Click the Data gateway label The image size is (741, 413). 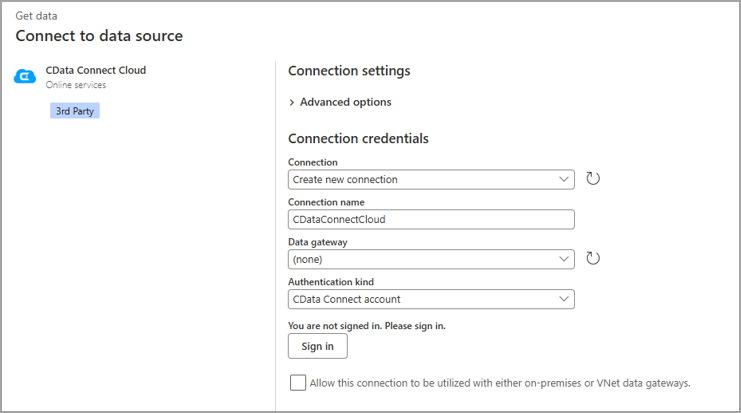pyautogui.click(x=318, y=242)
